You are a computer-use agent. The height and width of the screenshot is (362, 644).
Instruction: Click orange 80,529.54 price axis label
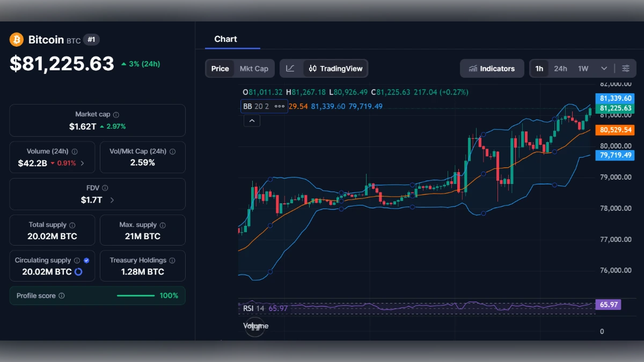click(616, 130)
